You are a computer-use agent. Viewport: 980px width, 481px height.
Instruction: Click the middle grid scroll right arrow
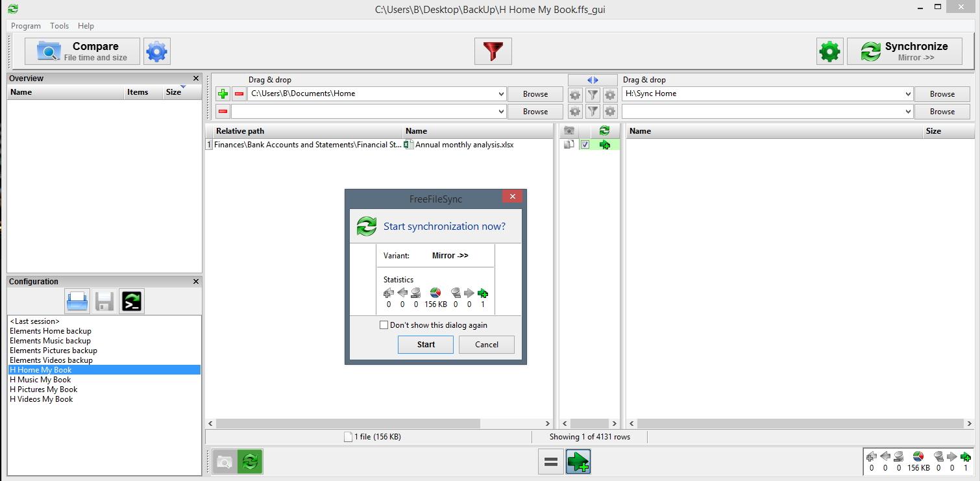pyautogui.click(x=614, y=423)
